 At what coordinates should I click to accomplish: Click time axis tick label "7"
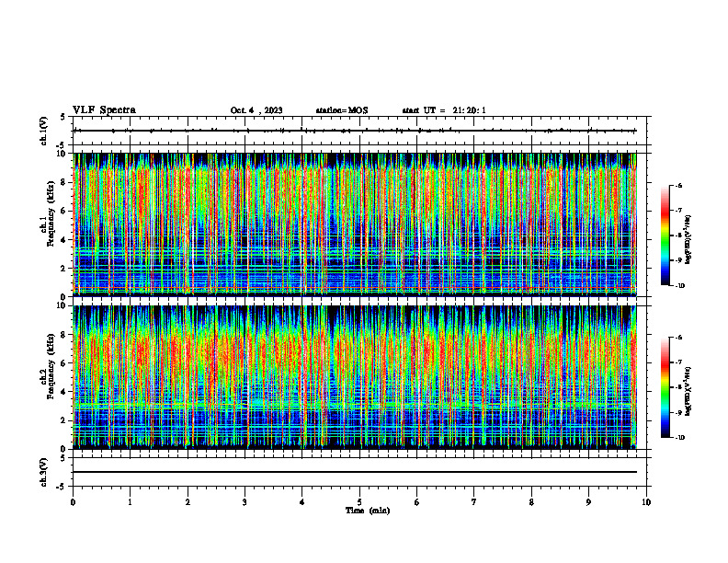tap(474, 502)
